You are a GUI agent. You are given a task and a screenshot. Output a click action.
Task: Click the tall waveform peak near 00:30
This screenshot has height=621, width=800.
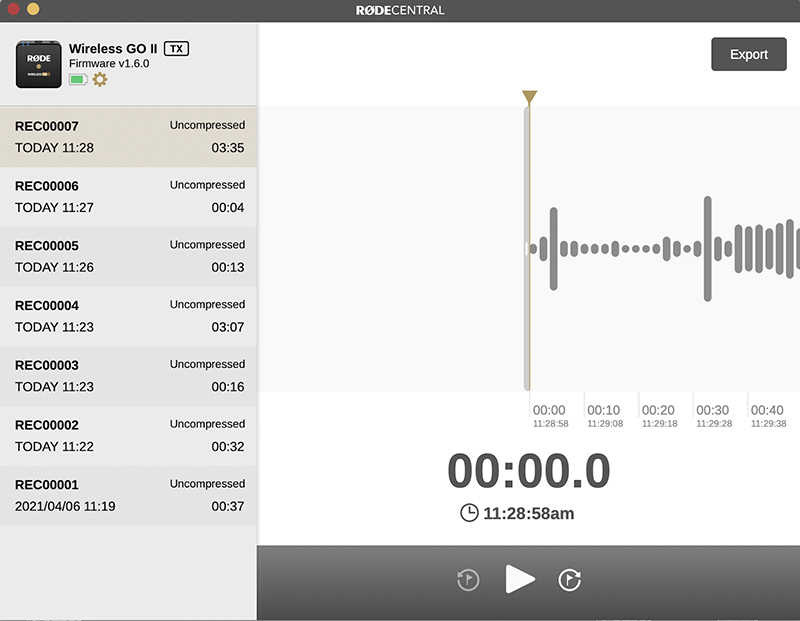coord(707,249)
